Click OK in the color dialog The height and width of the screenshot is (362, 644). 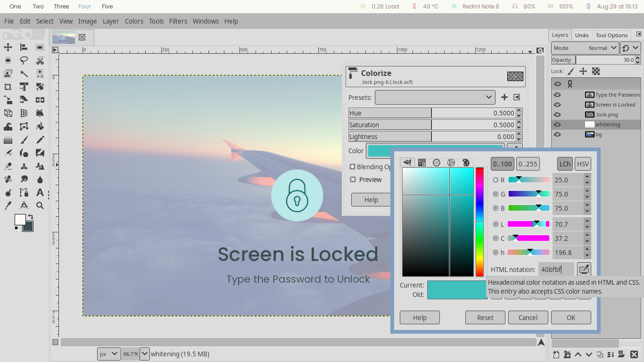point(570,318)
